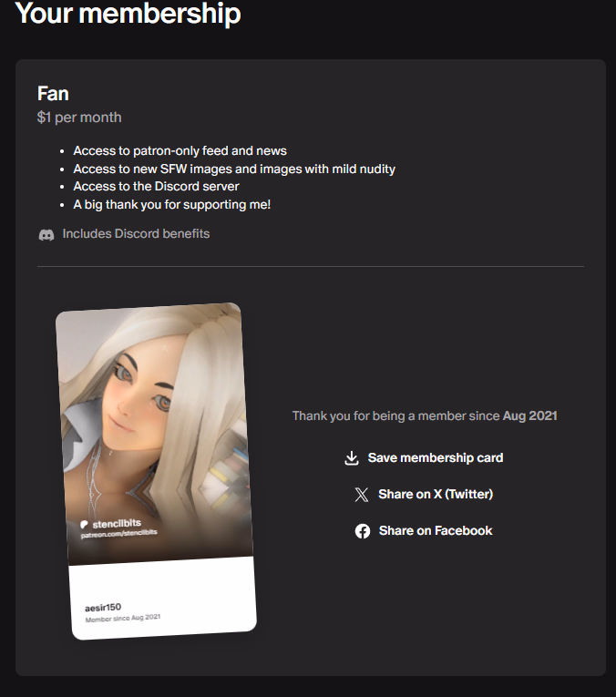Click the bold Aug 2021 date text
The width and height of the screenshot is (616, 697).
click(529, 416)
